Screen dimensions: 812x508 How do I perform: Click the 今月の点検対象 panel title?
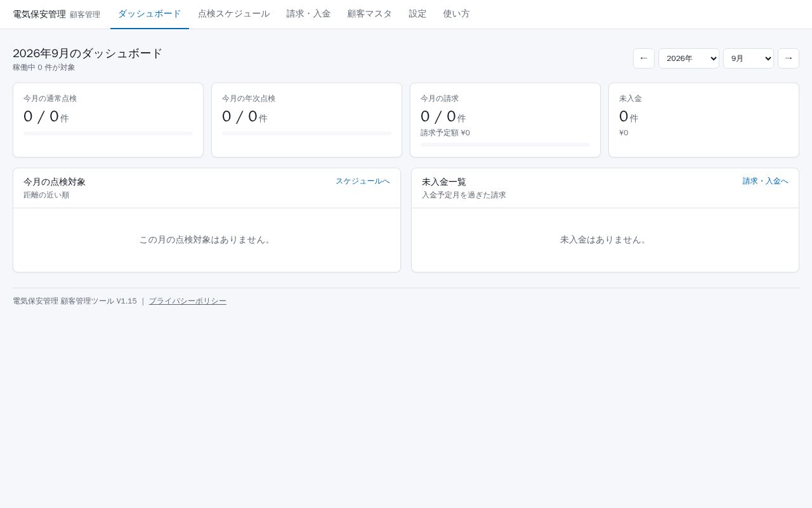click(55, 182)
